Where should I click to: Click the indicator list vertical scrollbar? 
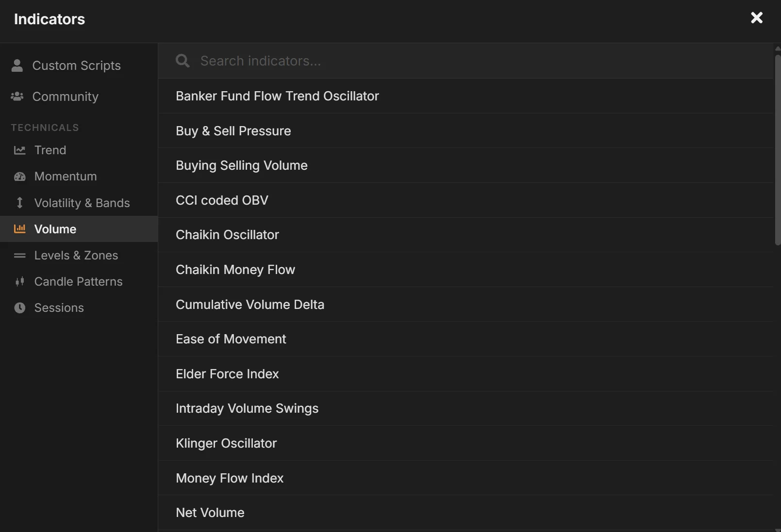pyautogui.click(x=777, y=150)
